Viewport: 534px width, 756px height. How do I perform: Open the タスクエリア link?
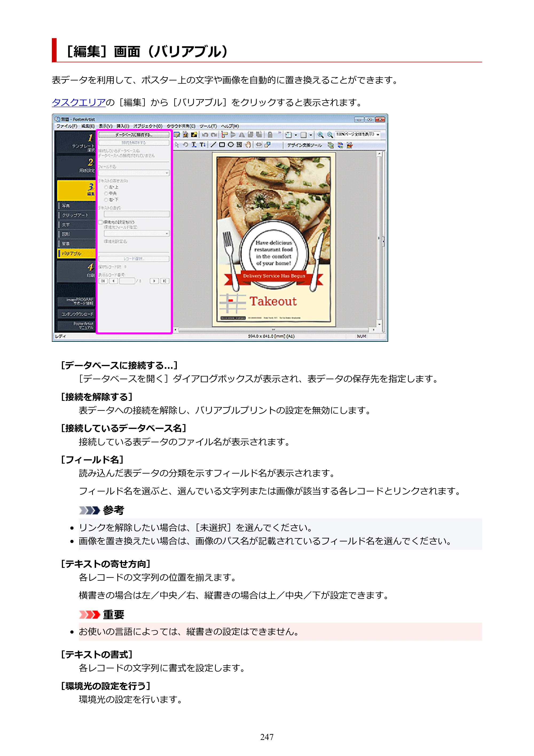click(79, 102)
